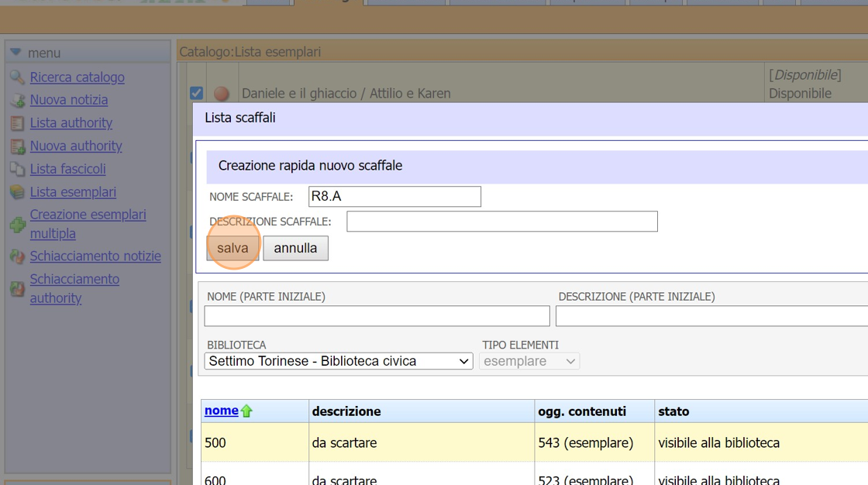The height and width of the screenshot is (485, 868).
Task: Open the Schiacciamento authority link
Action: (x=74, y=288)
